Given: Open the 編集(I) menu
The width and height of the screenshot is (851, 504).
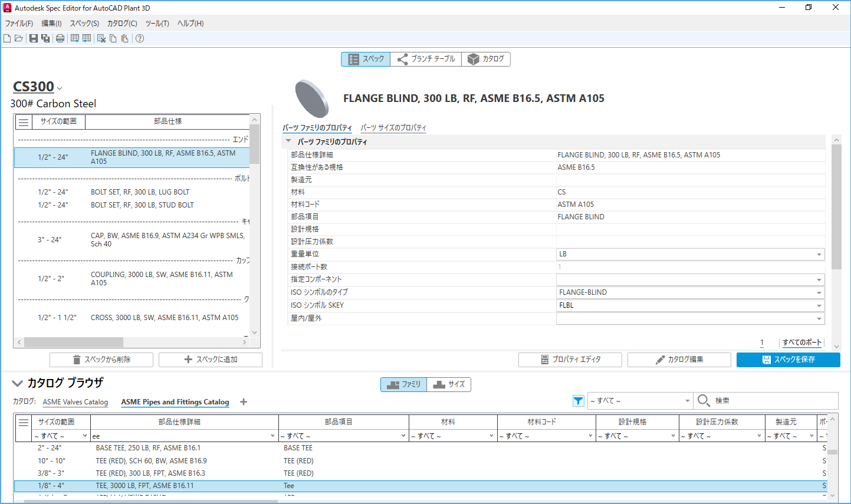Looking at the screenshot, I should tap(51, 24).
